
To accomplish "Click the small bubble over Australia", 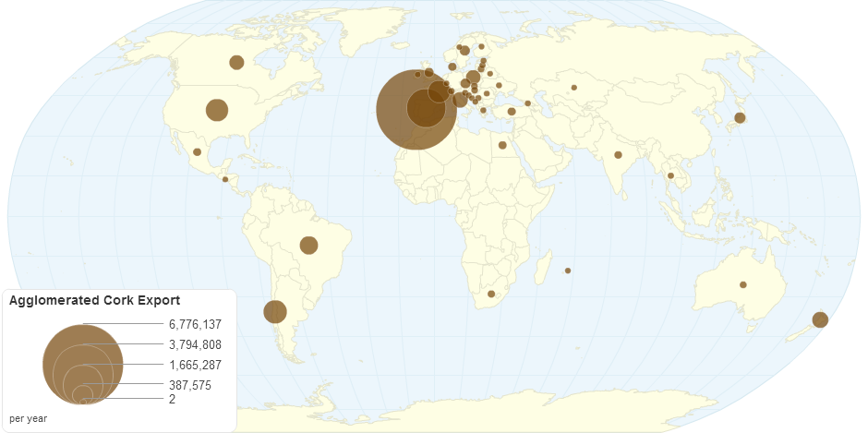I will tap(743, 284).
